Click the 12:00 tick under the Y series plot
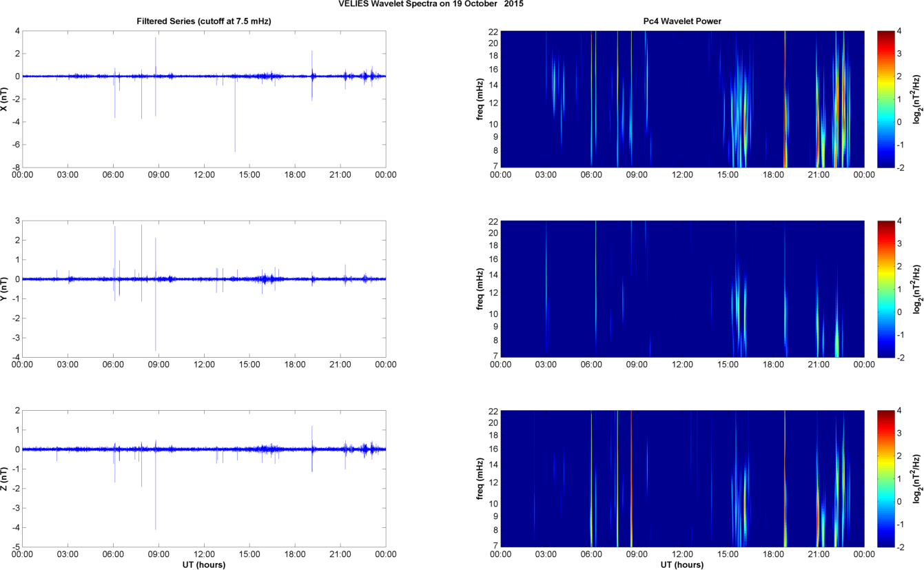This screenshot has width=924, height=570. tap(204, 364)
